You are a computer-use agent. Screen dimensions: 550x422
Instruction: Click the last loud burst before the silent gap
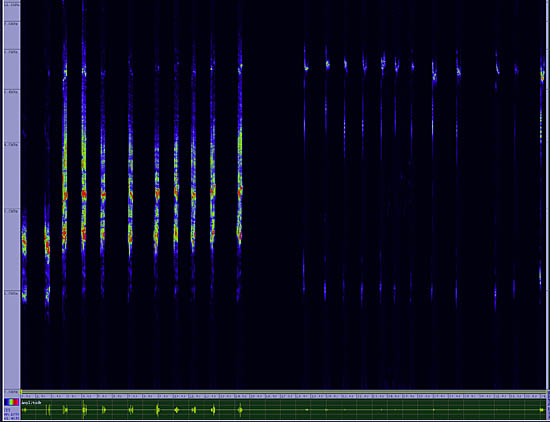click(x=240, y=168)
